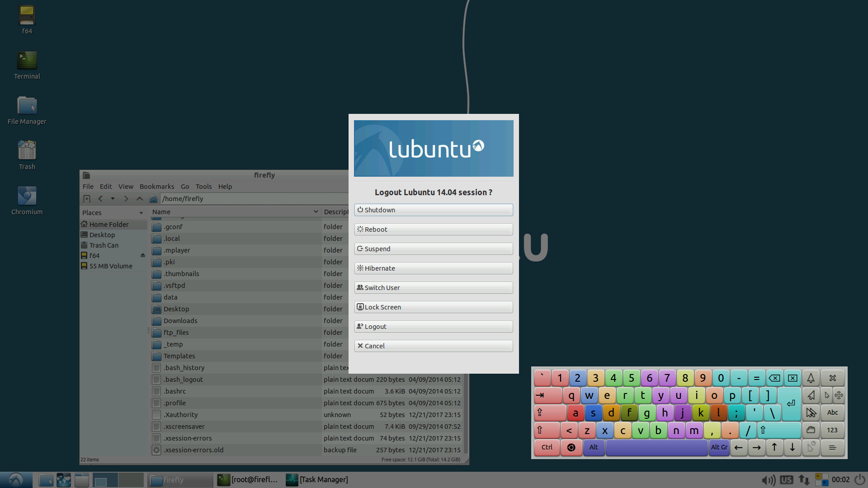The width and height of the screenshot is (868, 488).
Task: Tap the Enter key on on-screen keyboard
Action: (x=790, y=403)
